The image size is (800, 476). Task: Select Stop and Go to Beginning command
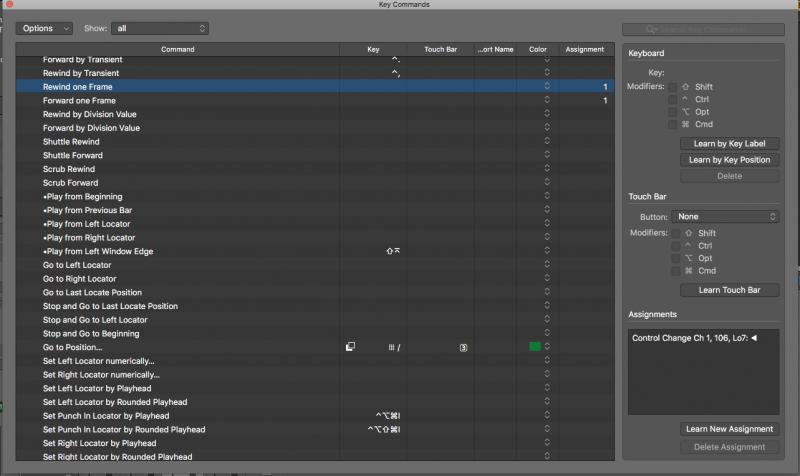[x=315, y=334]
